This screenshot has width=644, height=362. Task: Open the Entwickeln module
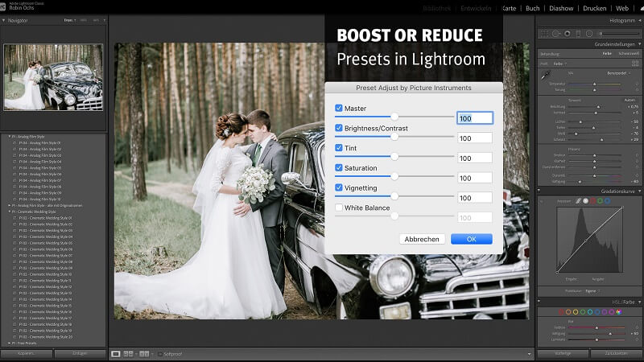pyautogui.click(x=476, y=8)
